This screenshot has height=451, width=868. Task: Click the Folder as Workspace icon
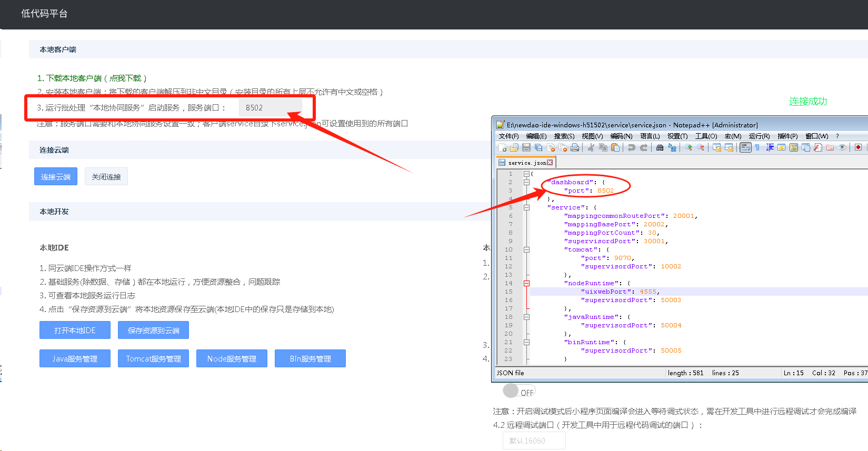830,147
